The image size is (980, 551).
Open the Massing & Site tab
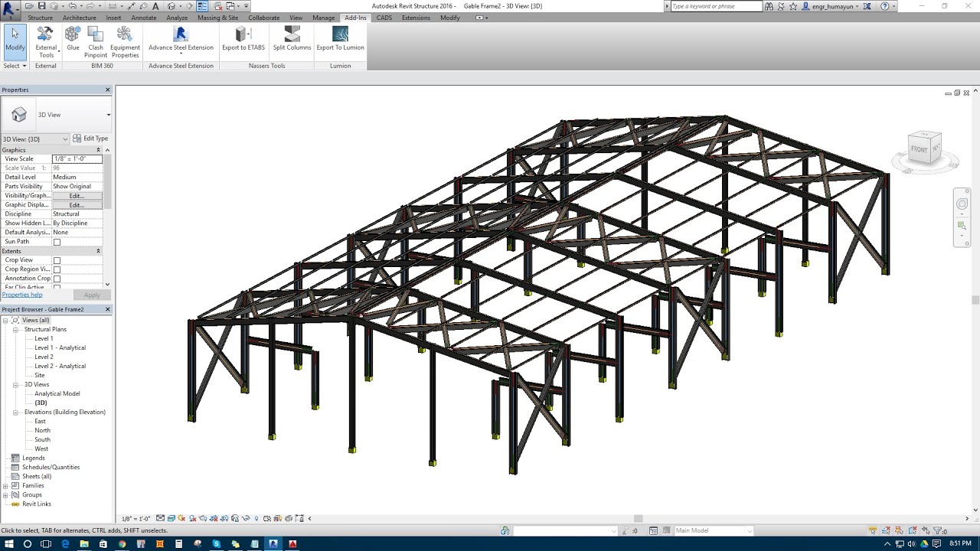220,18
